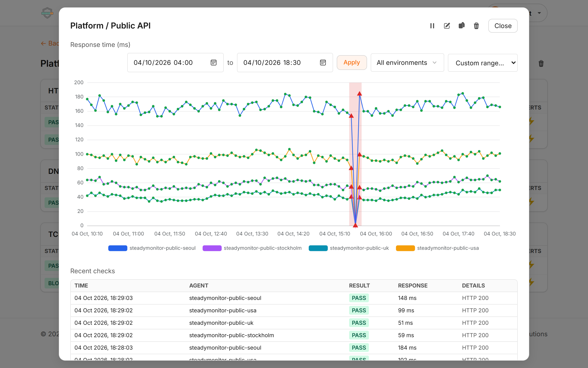
Task: Open the account dropdown arrow in background header
Action: pyautogui.click(x=539, y=13)
